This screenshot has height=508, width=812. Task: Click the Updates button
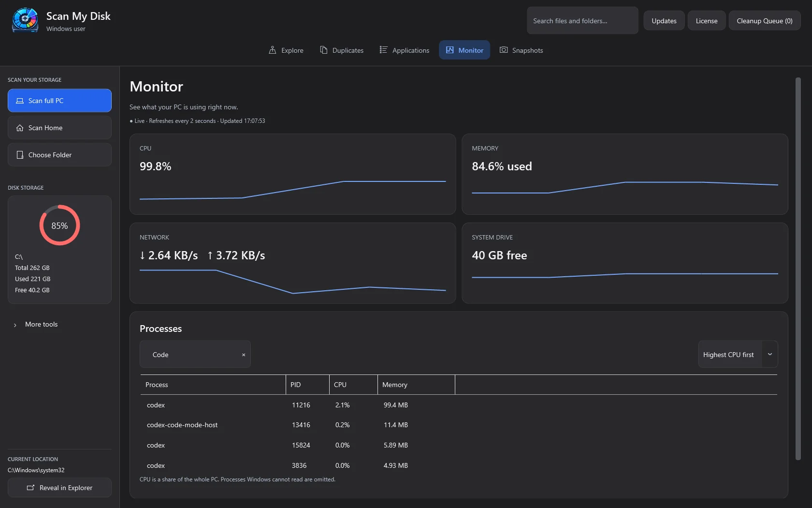point(664,20)
